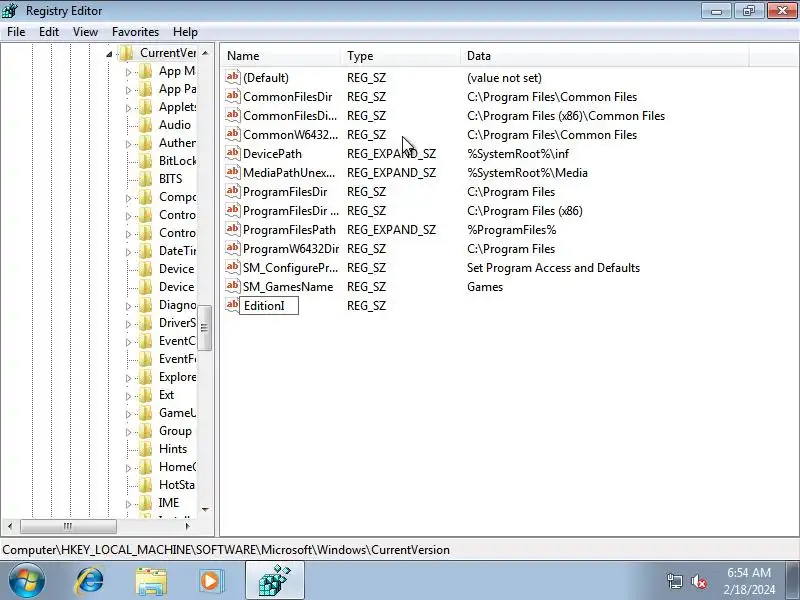Open the View menu
800x600 pixels.
(x=85, y=32)
